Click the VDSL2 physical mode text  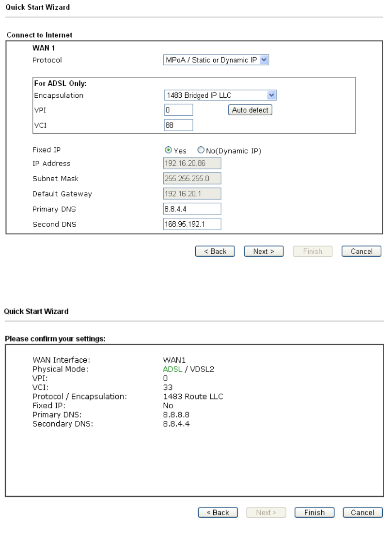click(x=202, y=369)
